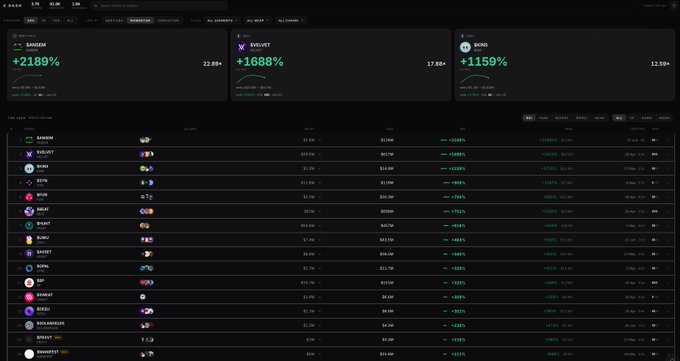The width and height of the screenshot is (680, 361).
Task: Open the All Mcap dropdown
Action: 258,20
